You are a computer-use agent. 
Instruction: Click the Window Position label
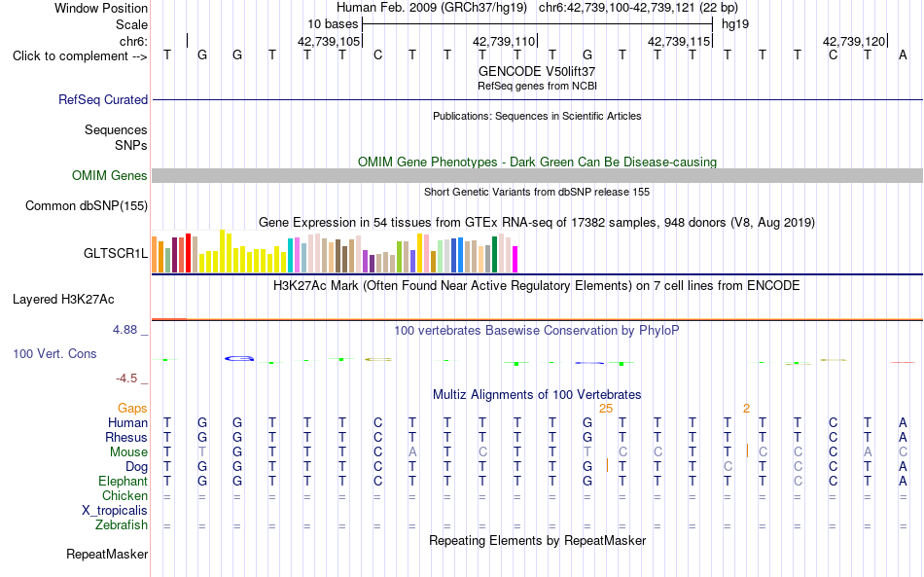click(101, 8)
